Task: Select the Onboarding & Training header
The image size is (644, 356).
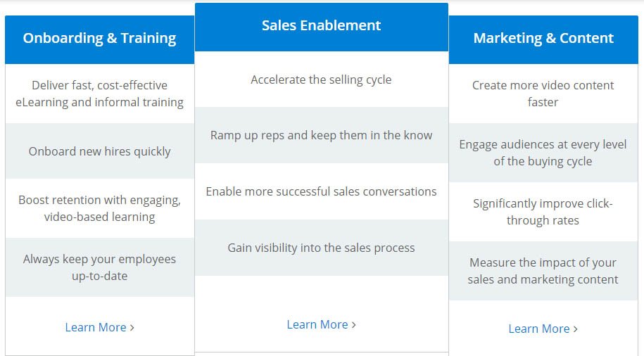Action: click(99, 39)
